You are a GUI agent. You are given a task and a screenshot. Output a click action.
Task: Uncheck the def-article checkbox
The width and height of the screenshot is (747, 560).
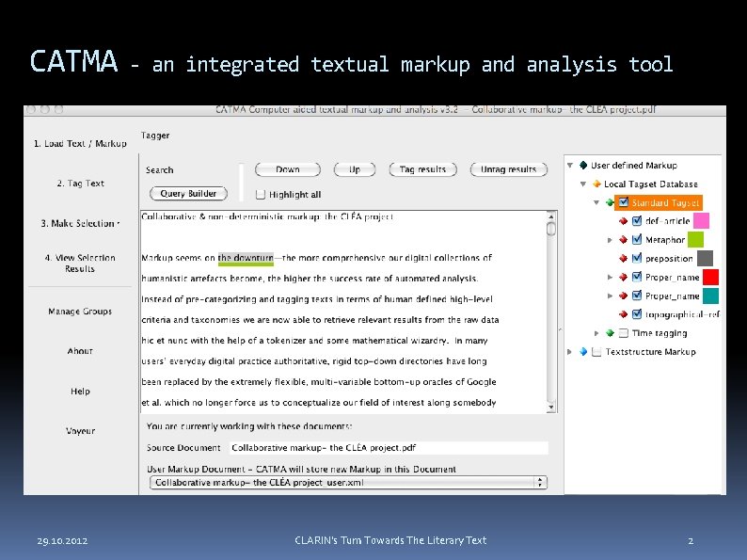tap(637, 220)
